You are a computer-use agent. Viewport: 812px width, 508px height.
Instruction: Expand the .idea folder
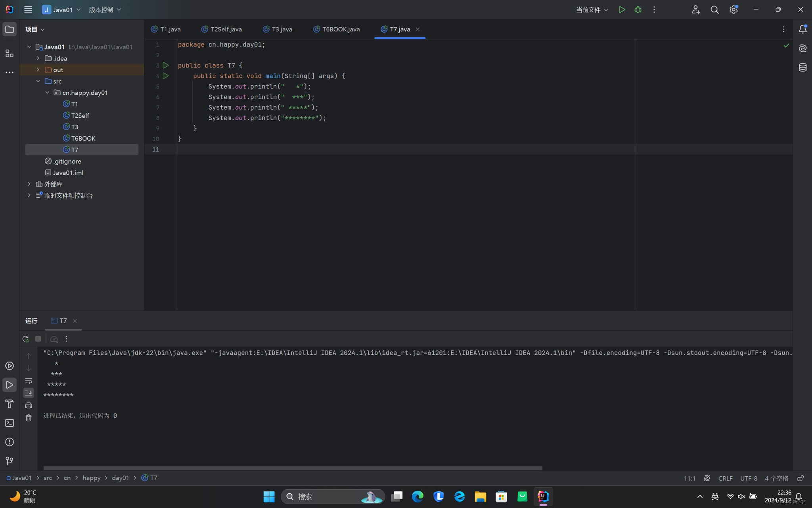click(38, 58)
